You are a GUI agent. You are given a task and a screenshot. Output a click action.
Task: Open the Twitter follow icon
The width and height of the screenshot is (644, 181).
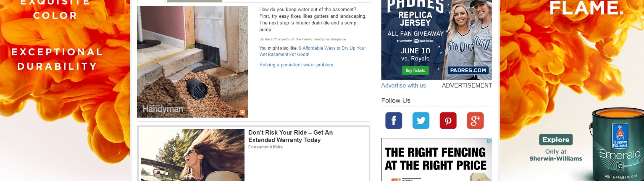421,121
